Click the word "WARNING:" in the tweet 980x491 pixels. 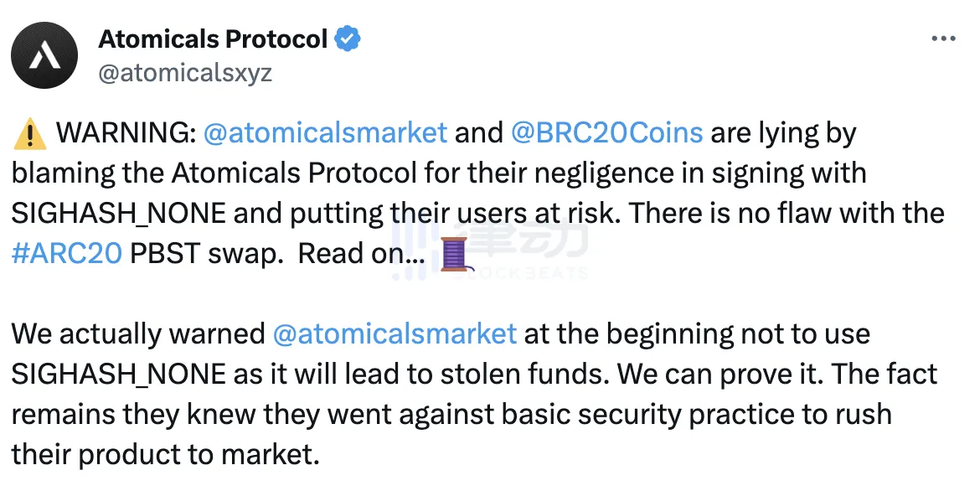point(125,132)
